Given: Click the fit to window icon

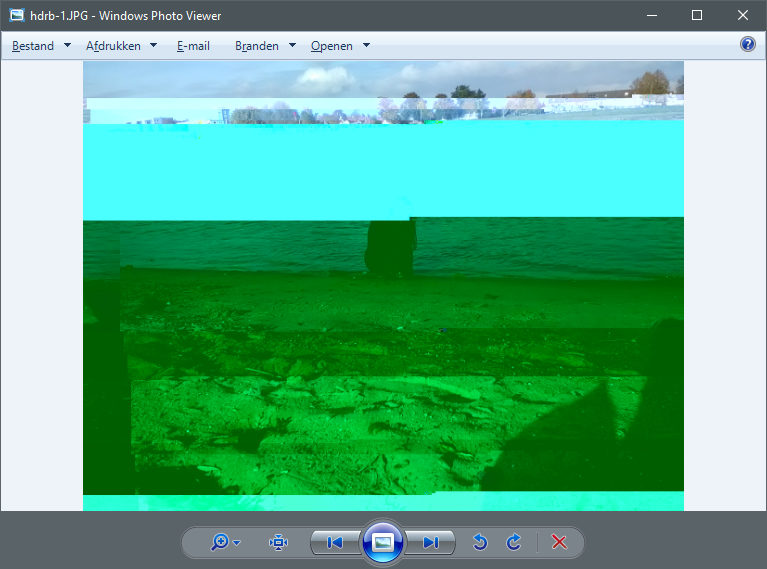Looking at the screenshot, I should coord(278,542).
